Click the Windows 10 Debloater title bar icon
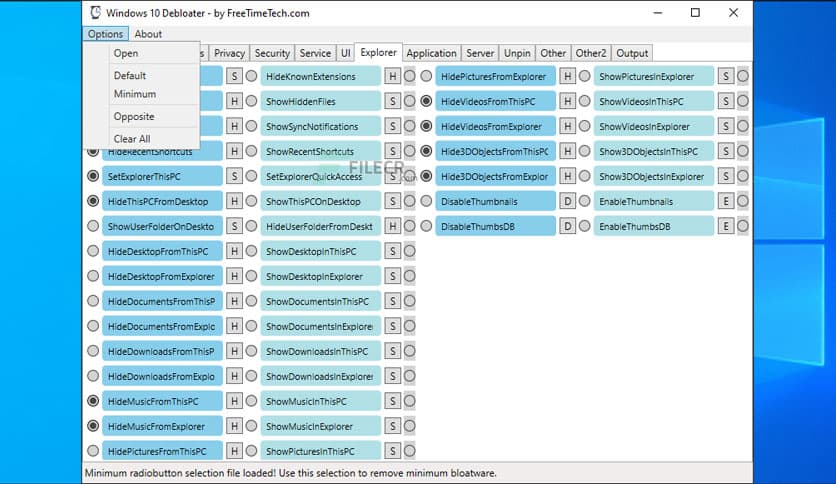 (x=95, y=13)
